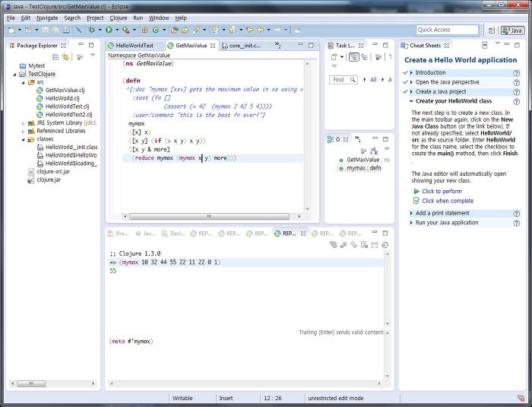532x407 pixels.
Task: Open the Navigate menu
Action: coord(47,18)
